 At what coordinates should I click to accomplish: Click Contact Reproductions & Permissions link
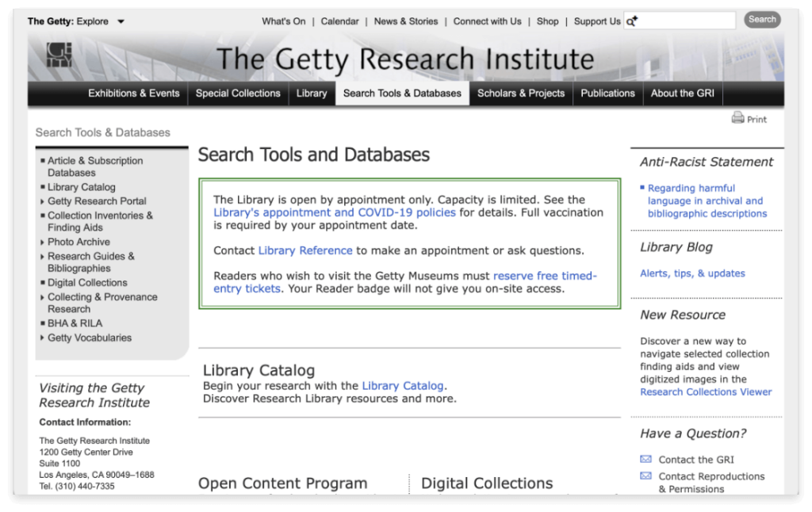pos(711,483)
